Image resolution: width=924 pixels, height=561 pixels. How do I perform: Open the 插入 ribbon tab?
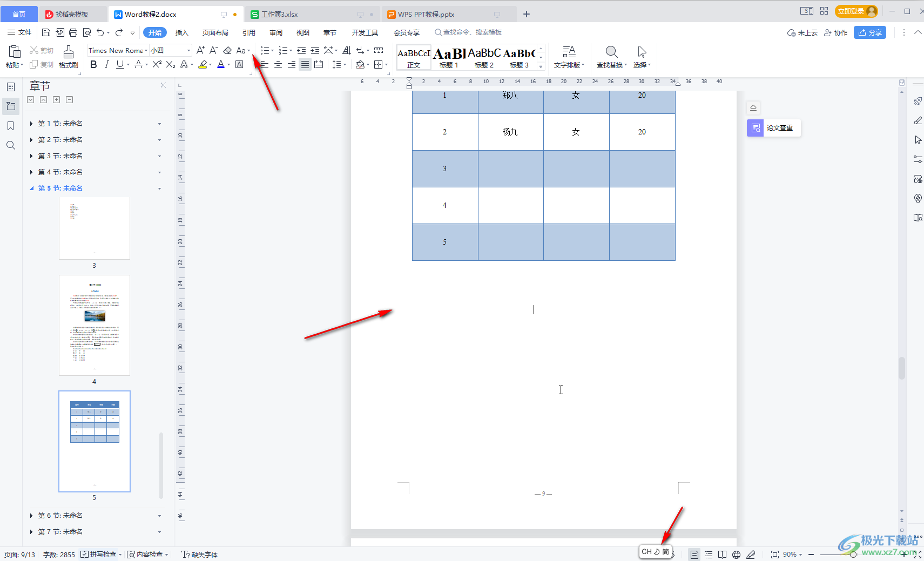tap(182, 32)
